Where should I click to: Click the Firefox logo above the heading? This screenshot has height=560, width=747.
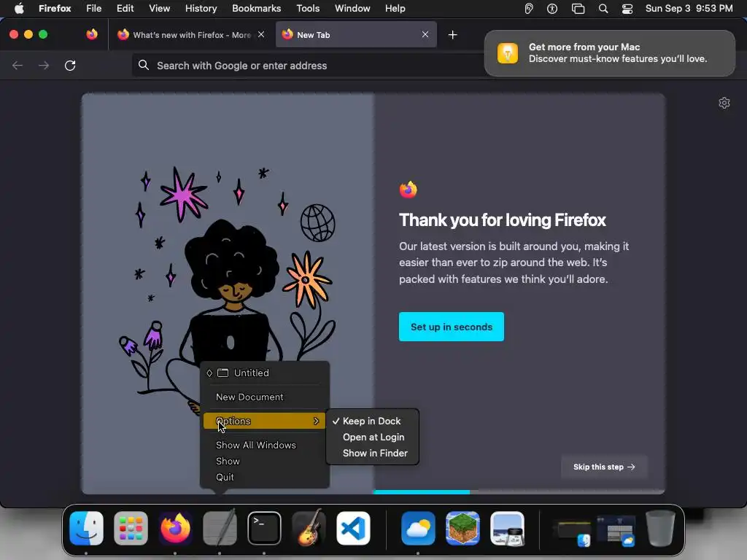click(x=409, y=190)
